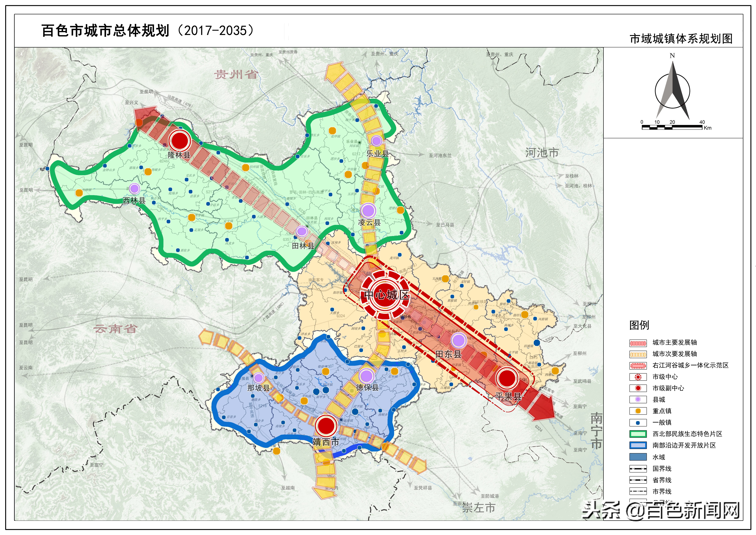The image size is (756, 535).
Task: Click the red sub-center marker above 靖西市
Action: [326, 426]
